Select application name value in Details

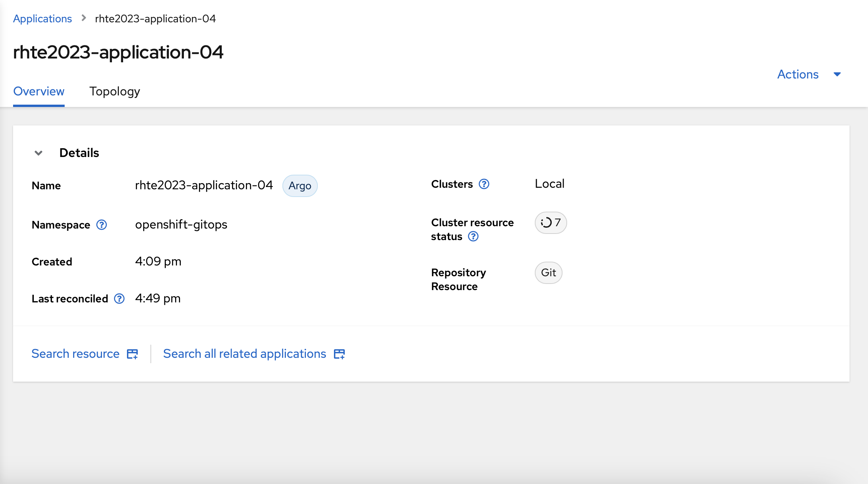[204, 185]
